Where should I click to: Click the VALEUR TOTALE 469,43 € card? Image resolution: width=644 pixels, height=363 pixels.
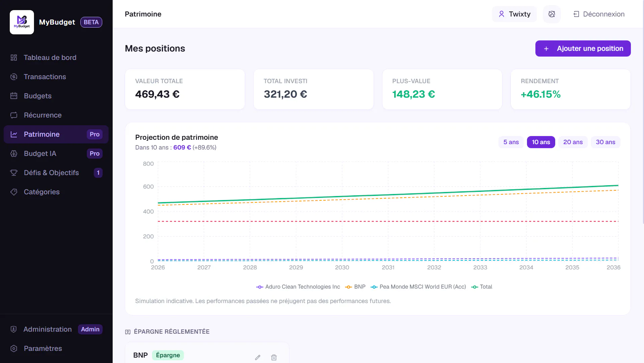pos(185,89)
